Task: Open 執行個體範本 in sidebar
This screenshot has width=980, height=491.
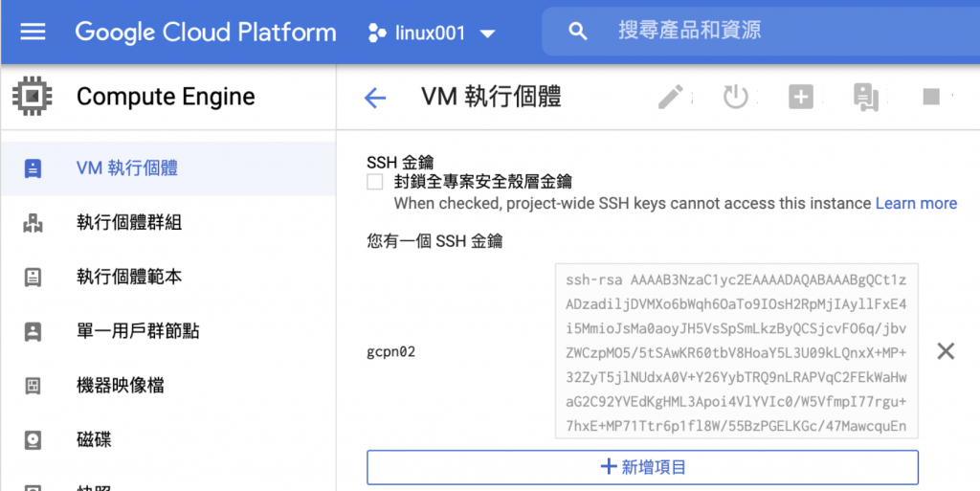Action: (168, 277)
